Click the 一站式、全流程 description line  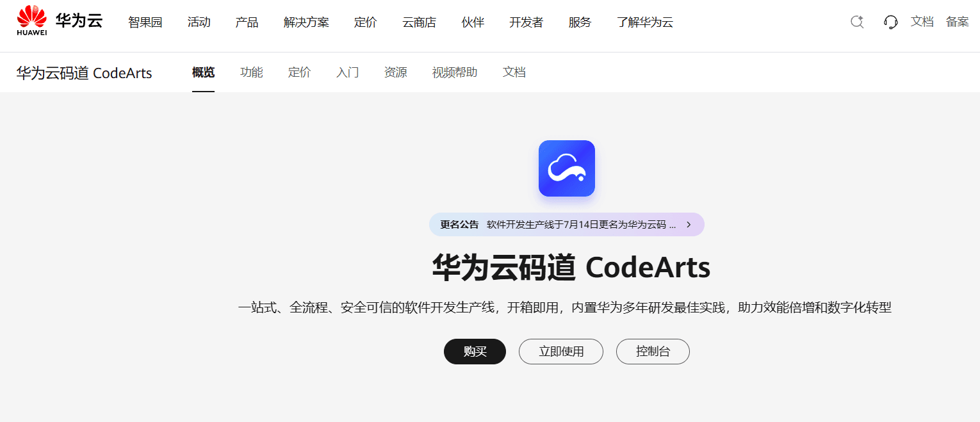[565, 308]
